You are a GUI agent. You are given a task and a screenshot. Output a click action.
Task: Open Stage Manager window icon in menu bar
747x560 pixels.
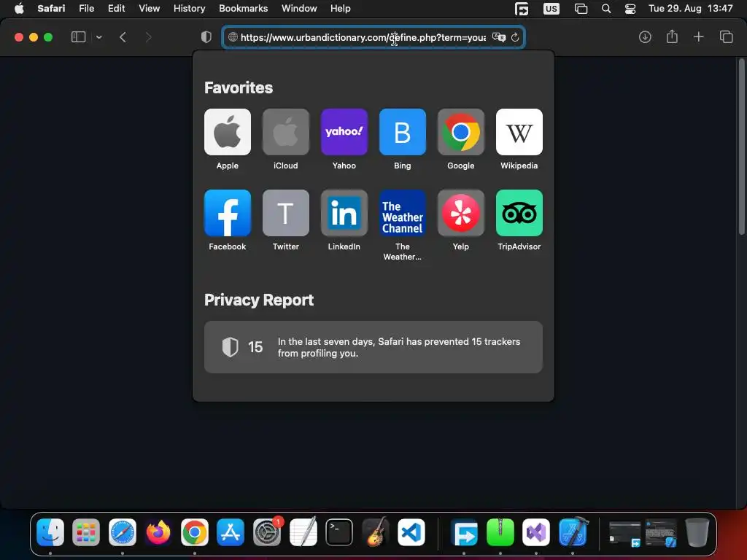tap(581, 9)
